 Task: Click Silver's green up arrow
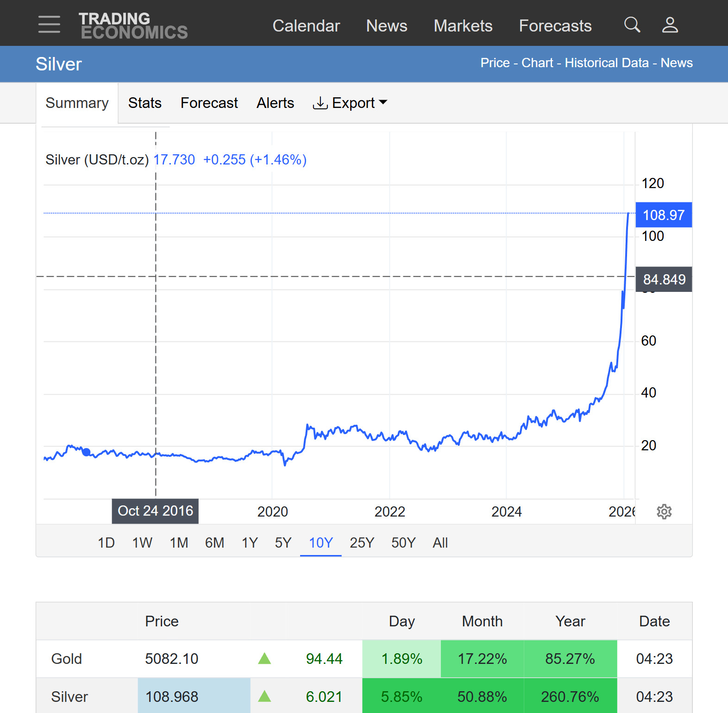(x=264, y=696)
